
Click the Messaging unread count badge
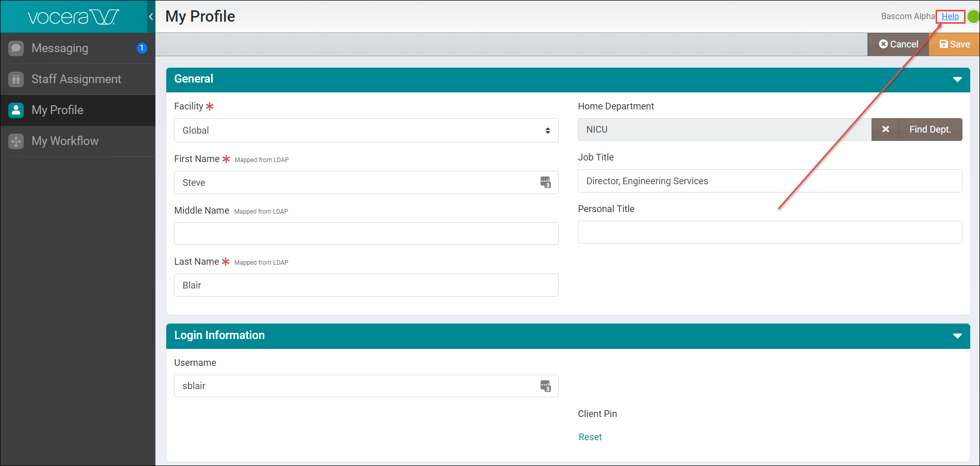pos(142,48)
